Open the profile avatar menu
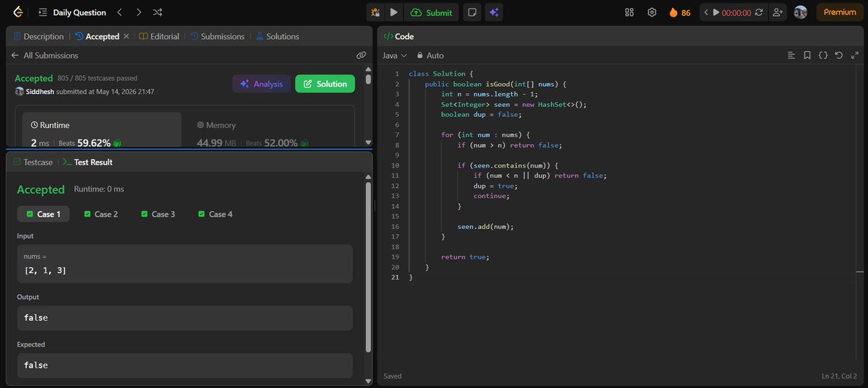Screen dimensions: 868x388 pos(800,12)
